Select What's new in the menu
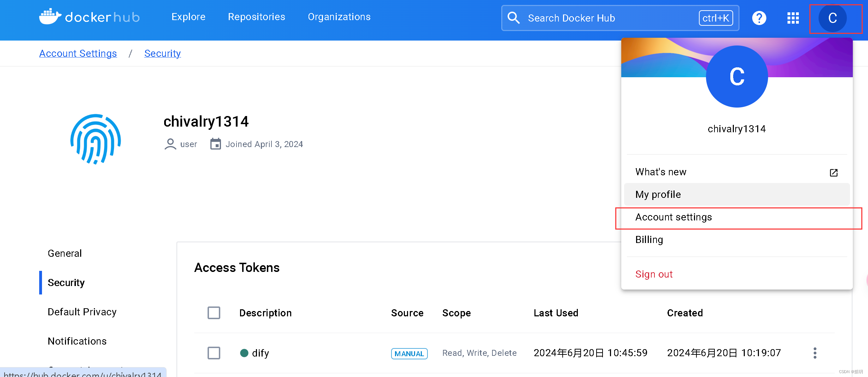This screenshot has width=868, height=377. click(x=737, y=172)
